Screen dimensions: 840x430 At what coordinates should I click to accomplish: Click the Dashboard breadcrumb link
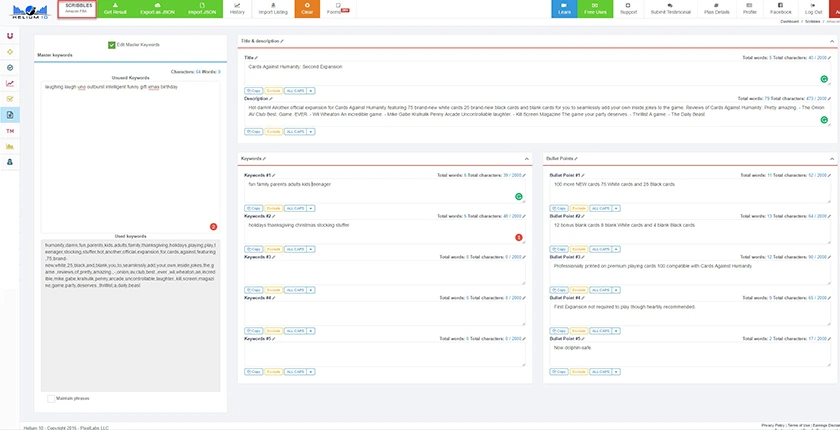point(790,21)
